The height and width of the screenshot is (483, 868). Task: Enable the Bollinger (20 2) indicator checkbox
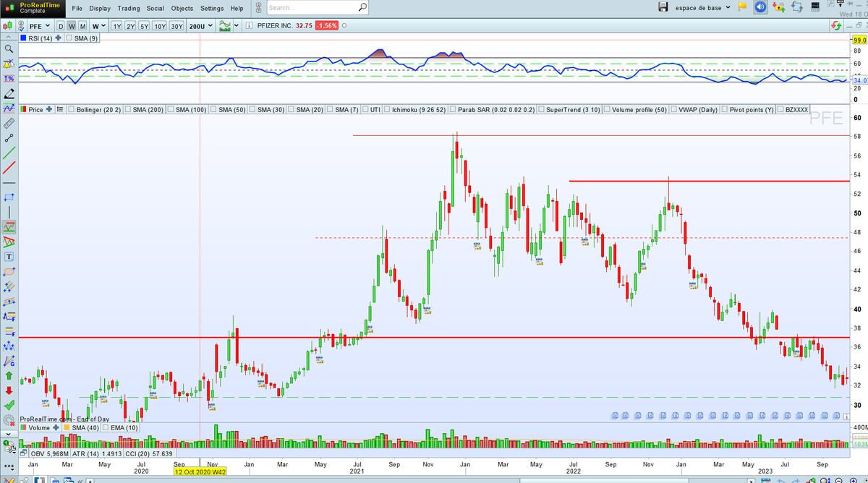point(72,110)
